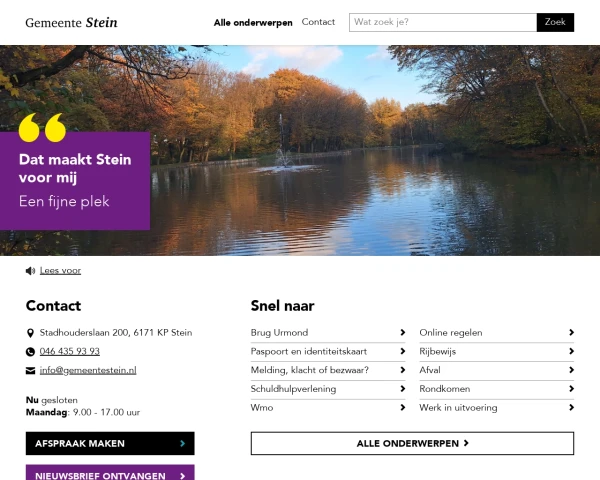Call the number 046 435 93 93 link
Image resolution: width=600 pixels, height=480 pixels.
[70, 351]
